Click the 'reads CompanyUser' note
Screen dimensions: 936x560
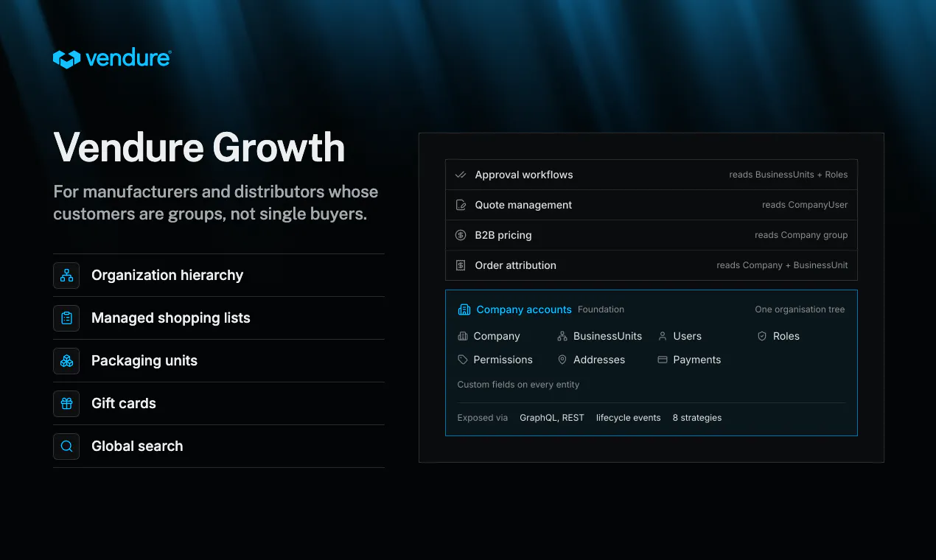point(805,206)
